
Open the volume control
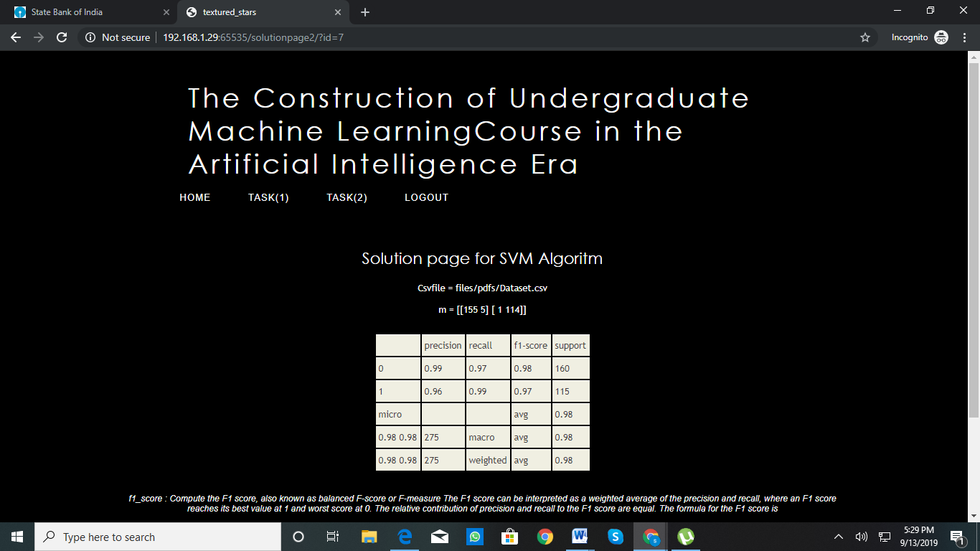862,537
